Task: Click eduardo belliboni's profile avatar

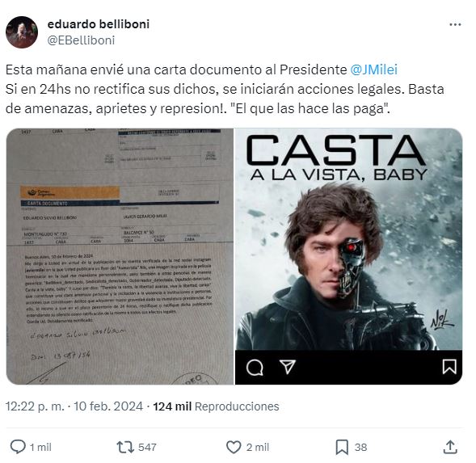Action: (22, 32)
